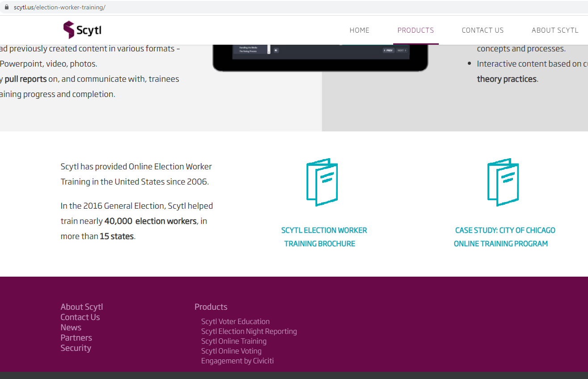Click Contact Us in the footer
588x379 pixels.
click(80, 317)
